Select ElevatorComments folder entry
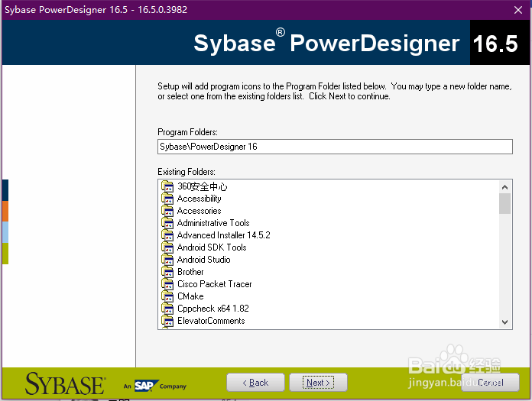Screen dimensions: 532x401 click(x=211, y=321)
